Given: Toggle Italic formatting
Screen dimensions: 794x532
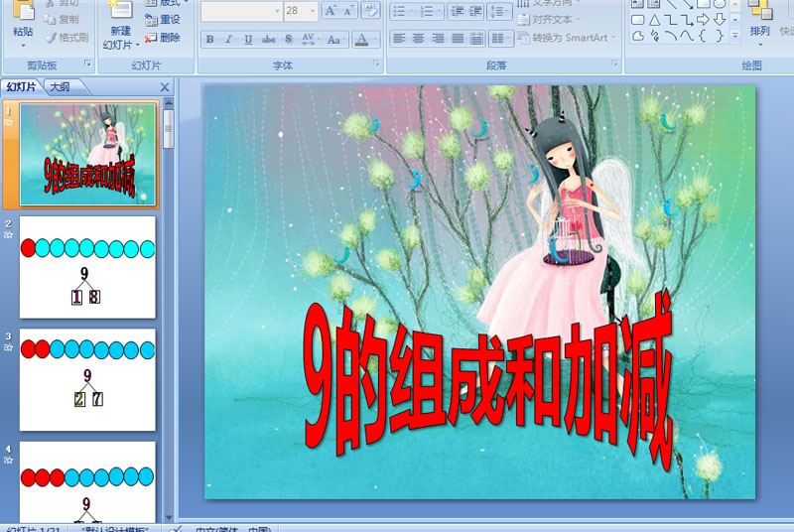Looking at the screenshot, I should click(x=229, y=39).
